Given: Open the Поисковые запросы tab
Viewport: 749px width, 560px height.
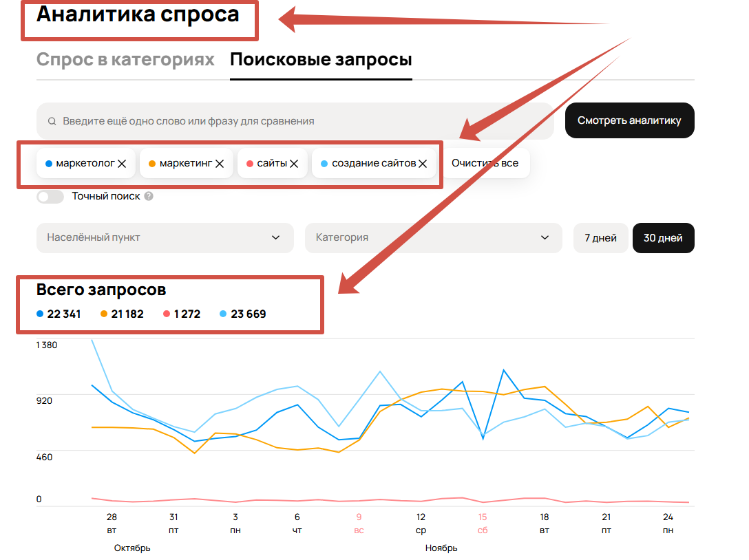Looking at the screenshot, I should pyautogui.click(x=321, y=59).
